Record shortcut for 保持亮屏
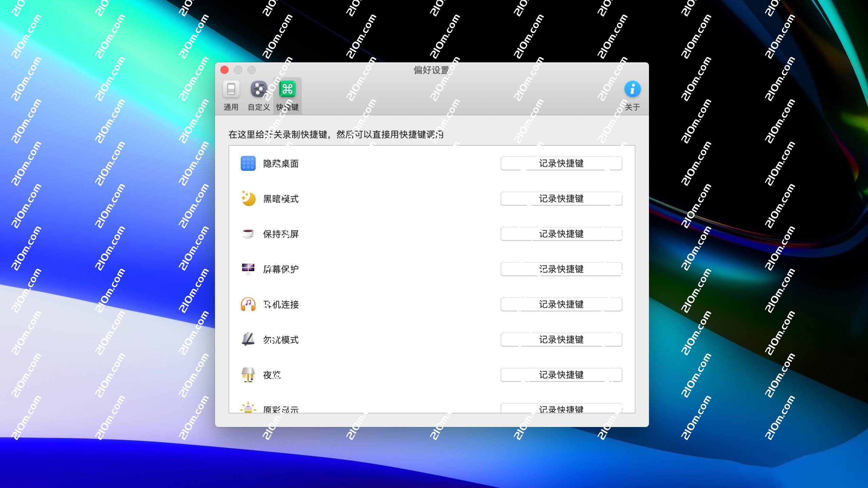868x488 pixels. click(561, 234)
